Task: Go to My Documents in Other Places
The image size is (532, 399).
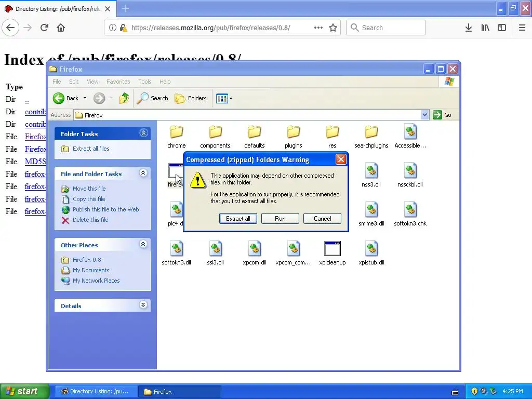Action: click(91, 270)
